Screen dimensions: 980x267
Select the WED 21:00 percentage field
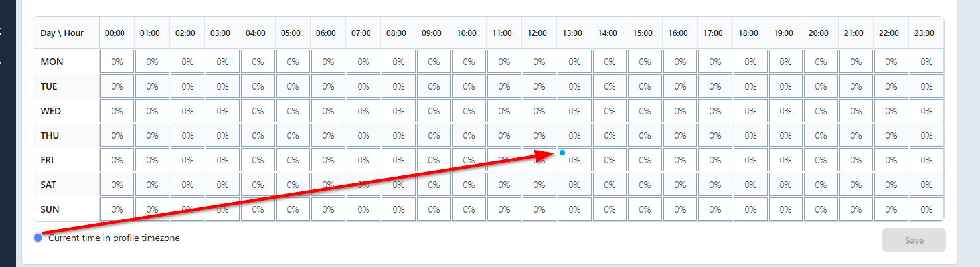click(x=856, y=111)
